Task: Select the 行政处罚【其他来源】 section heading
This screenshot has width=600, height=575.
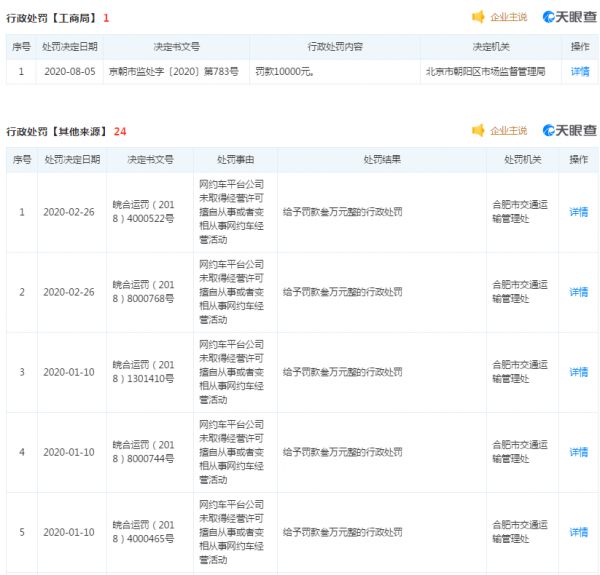Action: click(58, 131)
